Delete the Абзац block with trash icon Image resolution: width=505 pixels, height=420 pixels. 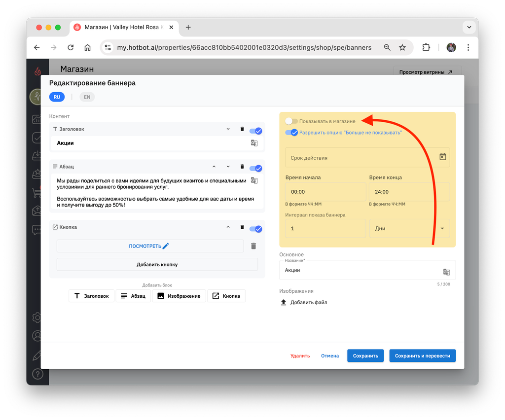coord(242,167)
